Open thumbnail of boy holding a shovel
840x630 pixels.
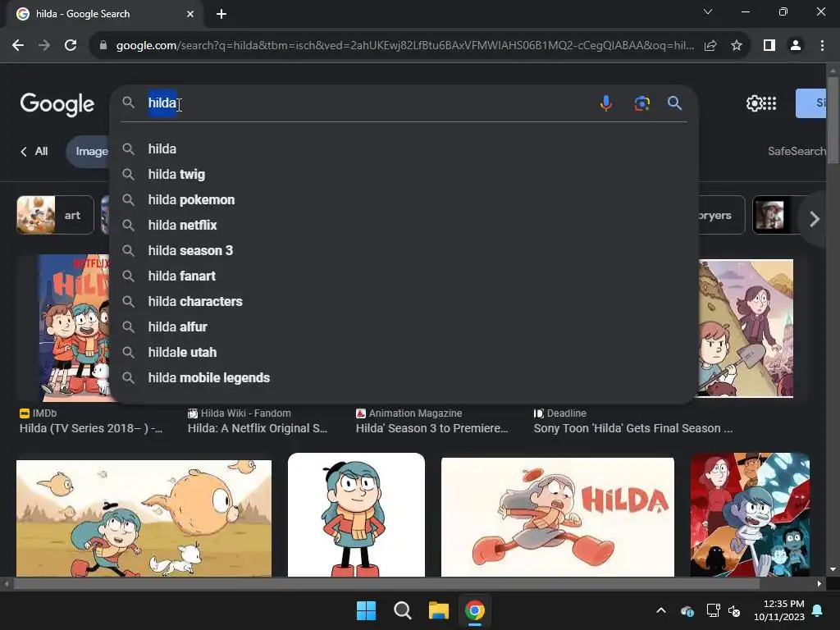click(746, 328)
